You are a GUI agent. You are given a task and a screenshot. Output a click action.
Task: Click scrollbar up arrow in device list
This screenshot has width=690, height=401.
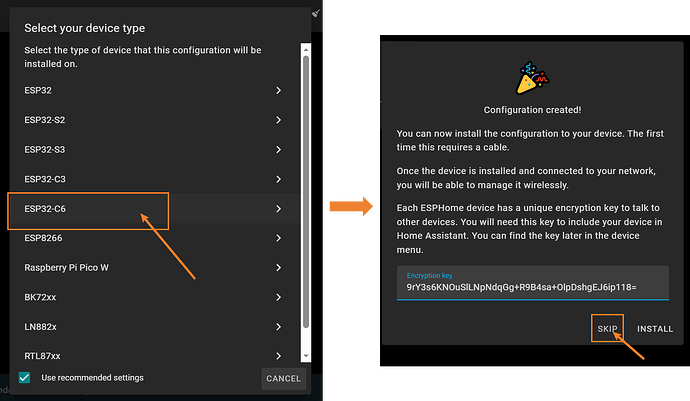[306, 50]
